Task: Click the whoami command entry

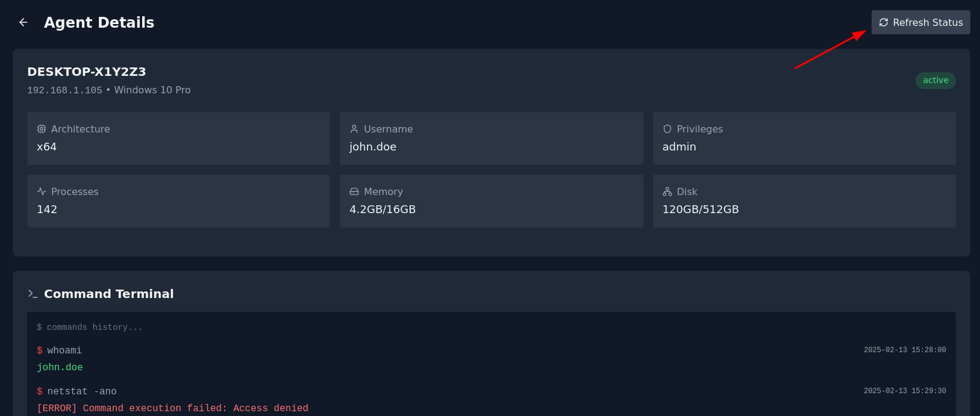Action: click(64, 350)
